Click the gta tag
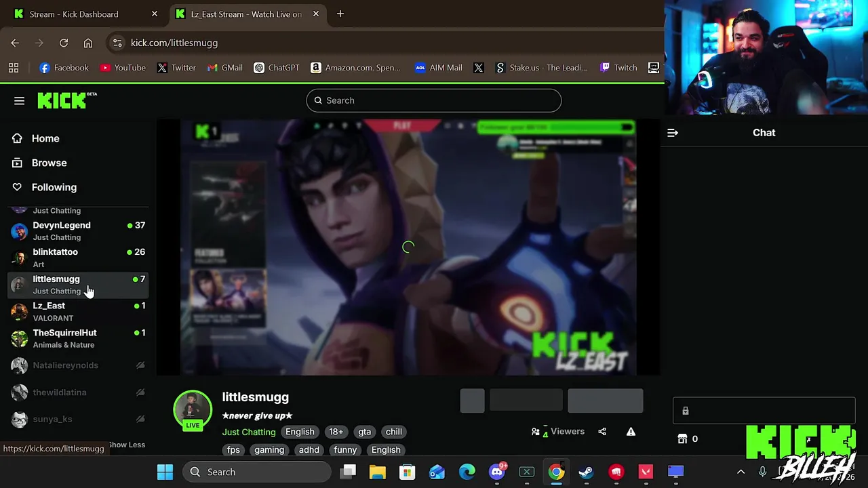The height and width of the screenshot is (488, 868). (365, 432)
